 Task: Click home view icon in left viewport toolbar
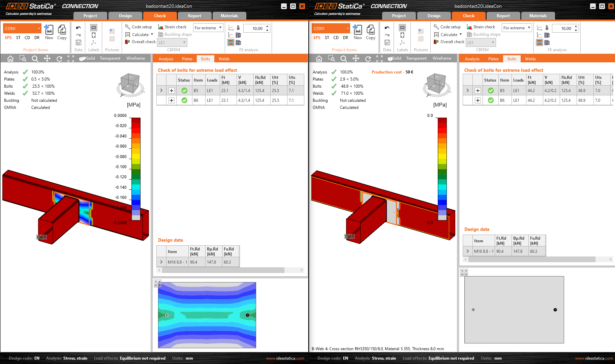(x=10, y=59)
